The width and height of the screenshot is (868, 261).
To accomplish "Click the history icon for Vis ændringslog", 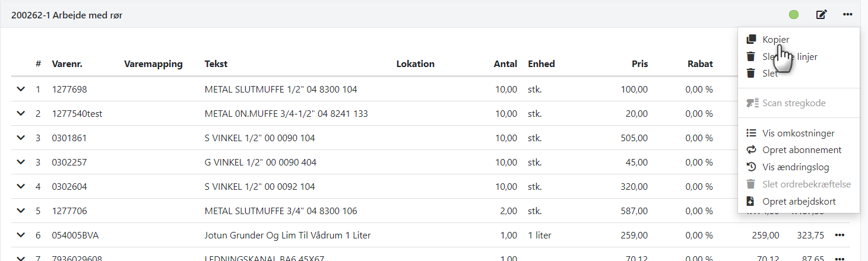I will point(751,167).
